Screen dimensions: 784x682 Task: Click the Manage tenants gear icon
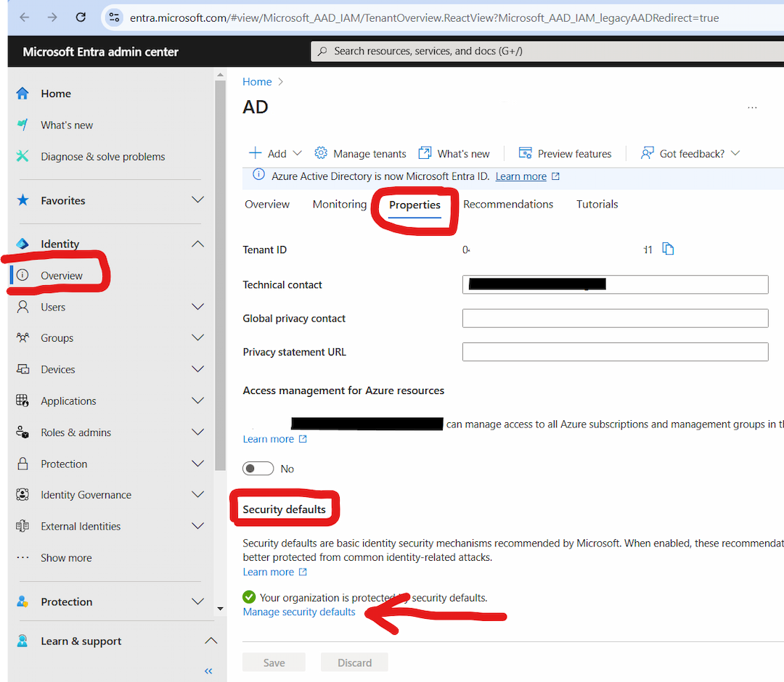(x=321, y=153)
